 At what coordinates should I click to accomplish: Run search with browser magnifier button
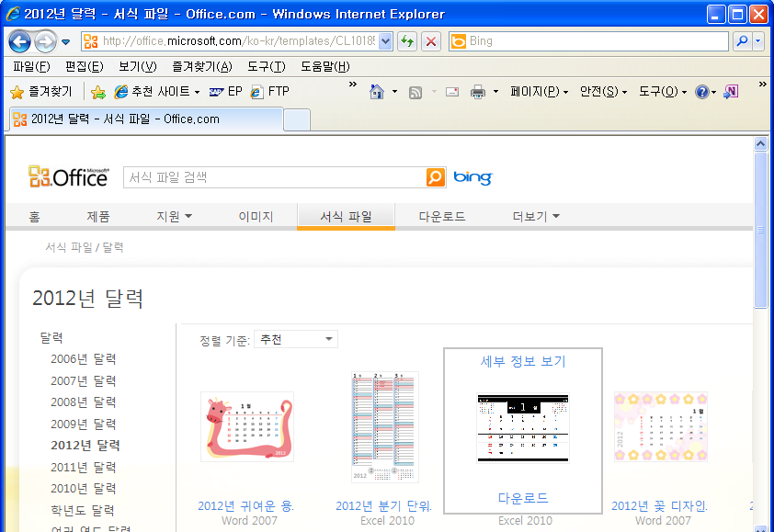pos(742,41)
